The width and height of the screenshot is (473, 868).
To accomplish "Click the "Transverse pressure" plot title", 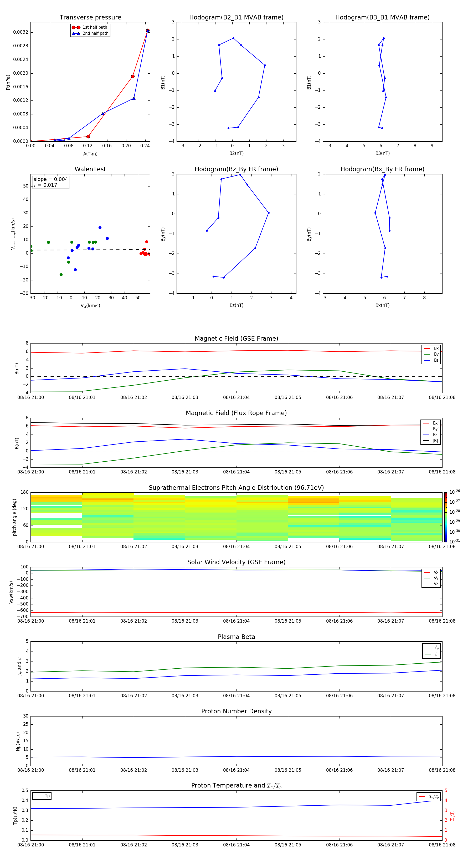I will click(x=90, y=18).
